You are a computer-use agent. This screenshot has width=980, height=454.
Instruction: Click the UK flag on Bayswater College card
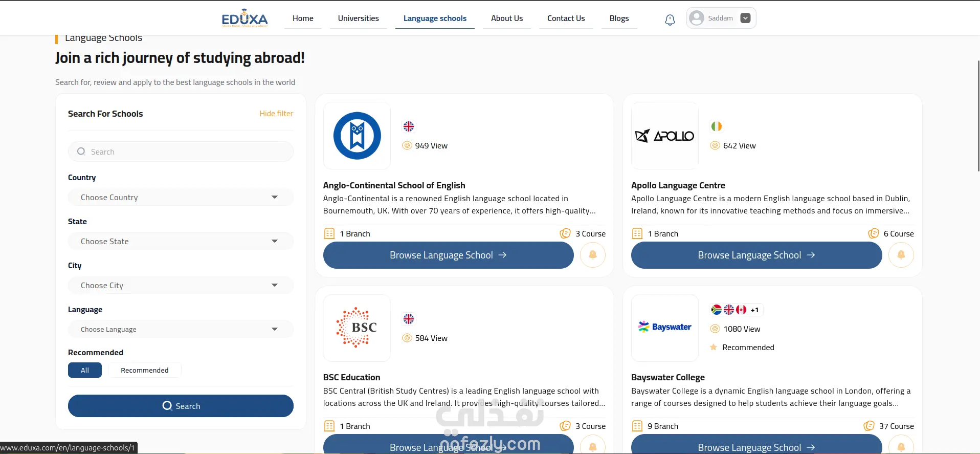pos(729,310)
